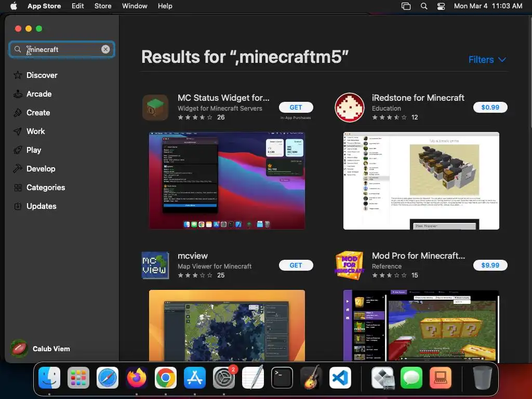Select the Develop sidebar item

41,169
